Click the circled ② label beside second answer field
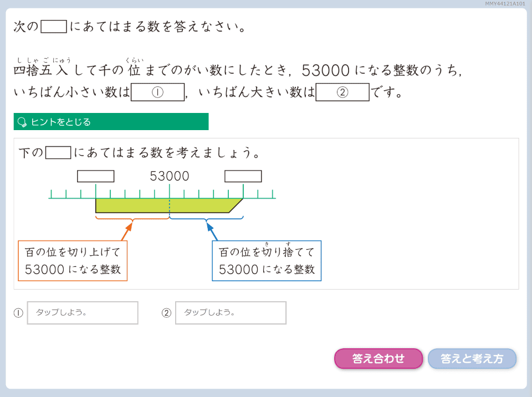The height and width of the screenshot is (397, 532). 166,313
